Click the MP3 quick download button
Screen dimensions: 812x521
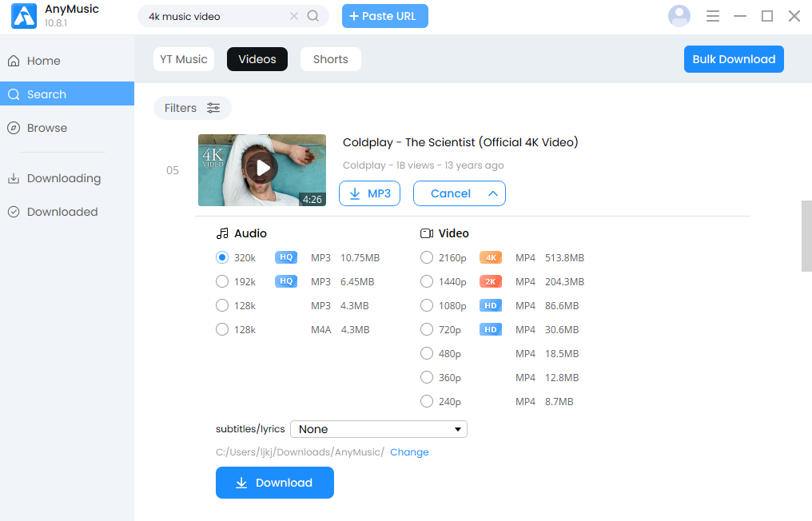(370, 193)
